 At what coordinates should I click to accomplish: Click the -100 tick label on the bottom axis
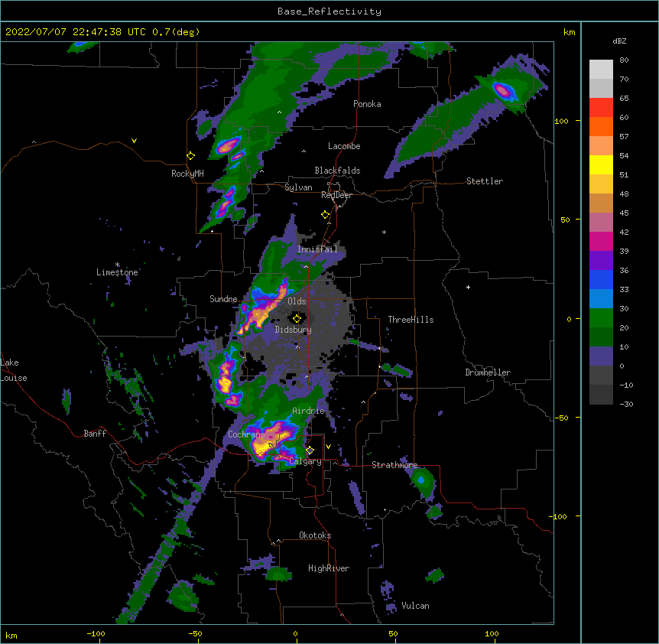click(96, 633)
